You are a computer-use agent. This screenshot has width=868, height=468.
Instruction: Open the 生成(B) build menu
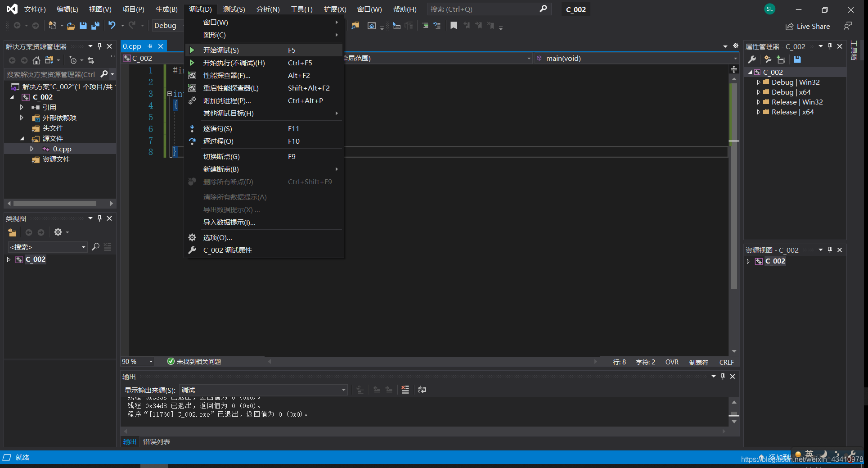tap(166, 9)
